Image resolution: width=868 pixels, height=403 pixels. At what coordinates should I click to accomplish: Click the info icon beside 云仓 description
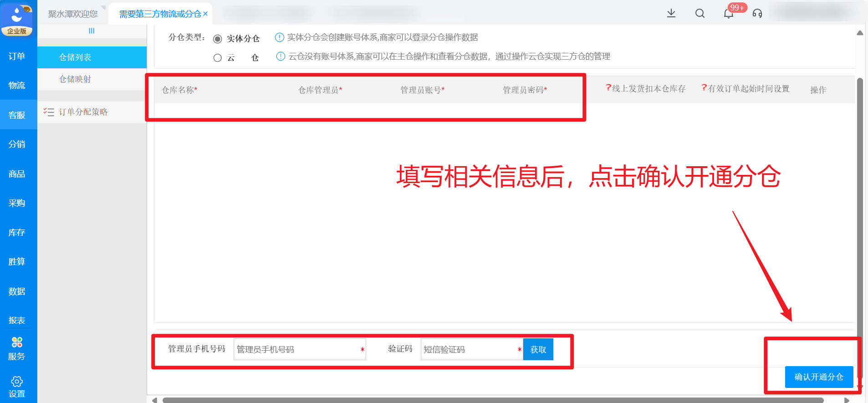(281, 56)
